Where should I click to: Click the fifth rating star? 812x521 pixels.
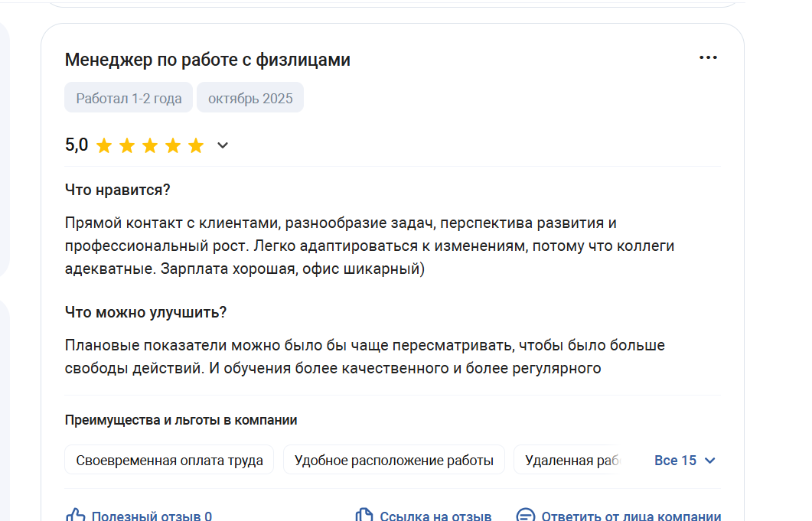point(196,145)
